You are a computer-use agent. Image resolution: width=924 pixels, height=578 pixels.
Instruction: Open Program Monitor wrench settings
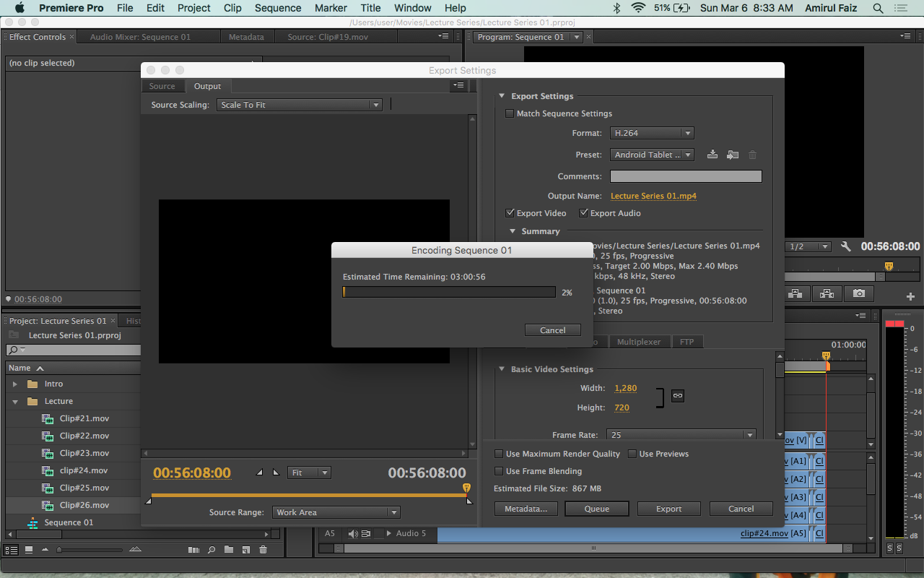pos(846,246)
